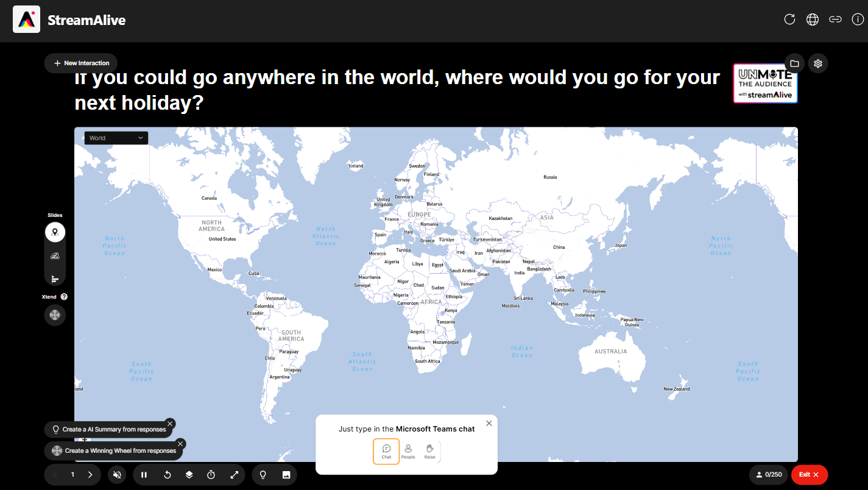Click New Interaction button
This screenshot has height=490, width=868.
(x=81, y=63)
